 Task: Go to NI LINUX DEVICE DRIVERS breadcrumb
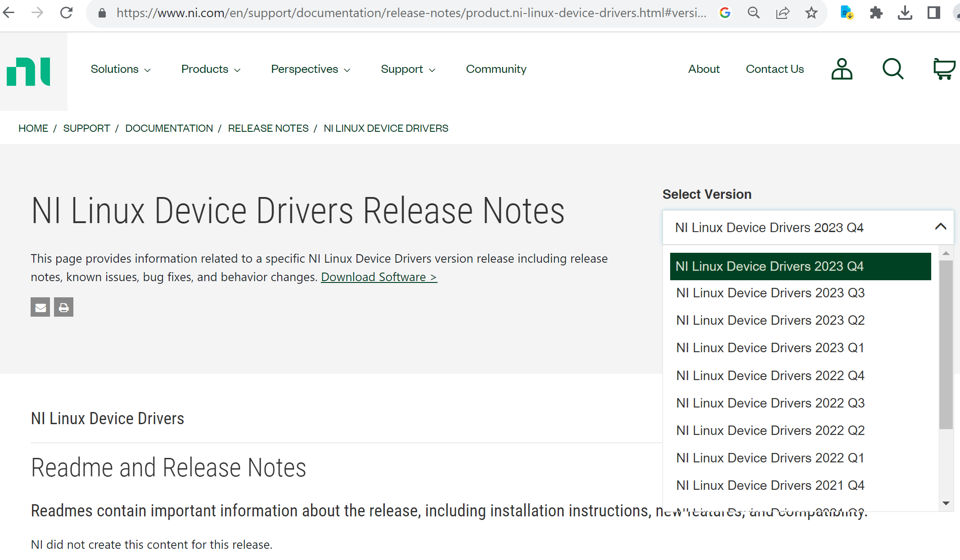click(386, 128)
